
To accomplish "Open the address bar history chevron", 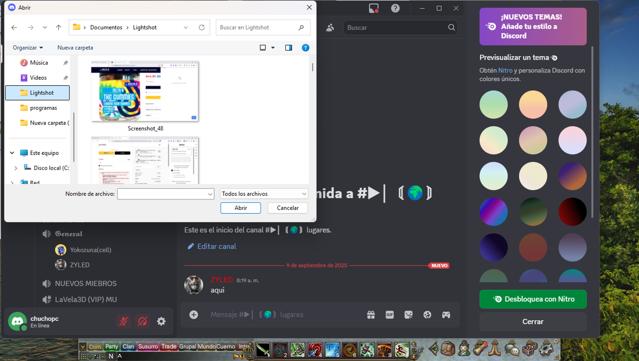I will click(186, 27).
